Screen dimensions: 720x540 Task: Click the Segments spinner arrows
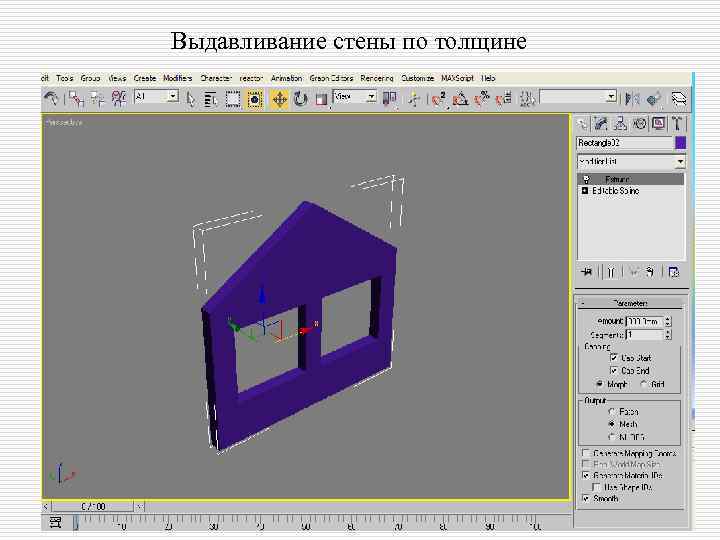click(668, 335)
